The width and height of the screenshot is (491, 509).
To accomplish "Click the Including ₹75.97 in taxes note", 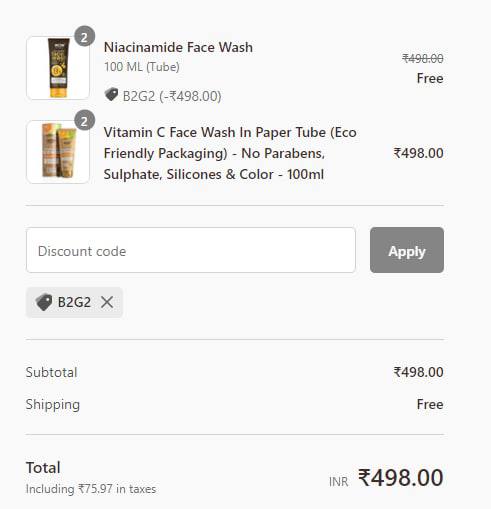I will (91, 489).
